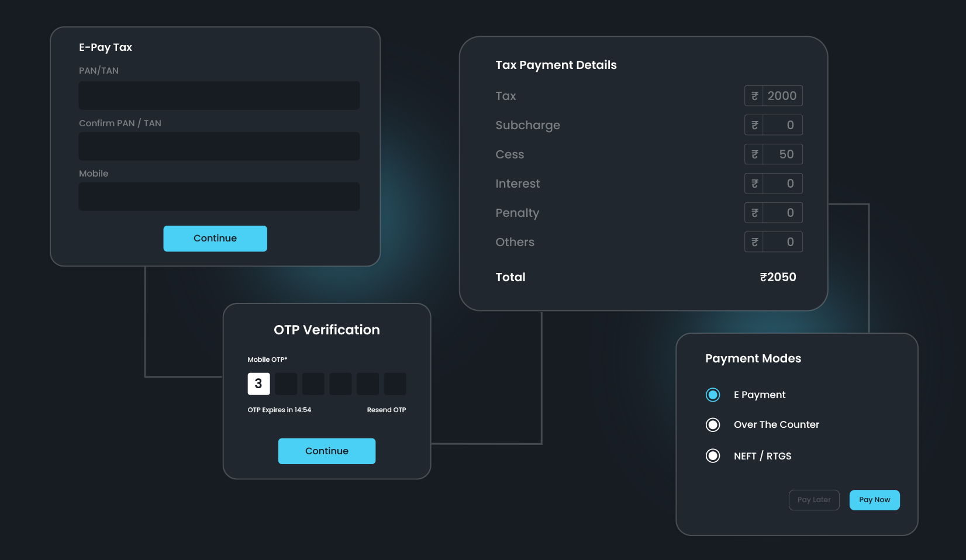Click the second OTP digit box
The width and height of the screenshot is (966, 560).
tap(286, 384)
